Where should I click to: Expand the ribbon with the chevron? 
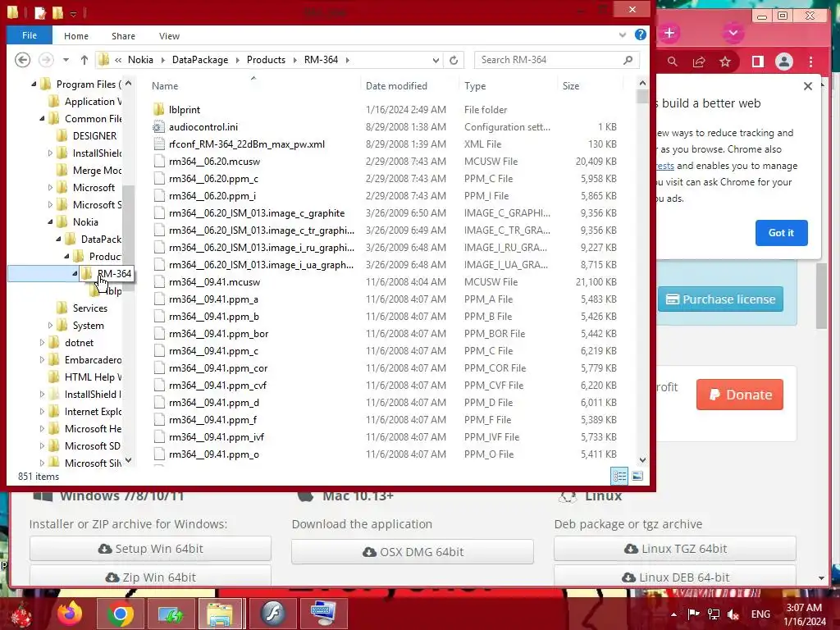click(623, 34)
